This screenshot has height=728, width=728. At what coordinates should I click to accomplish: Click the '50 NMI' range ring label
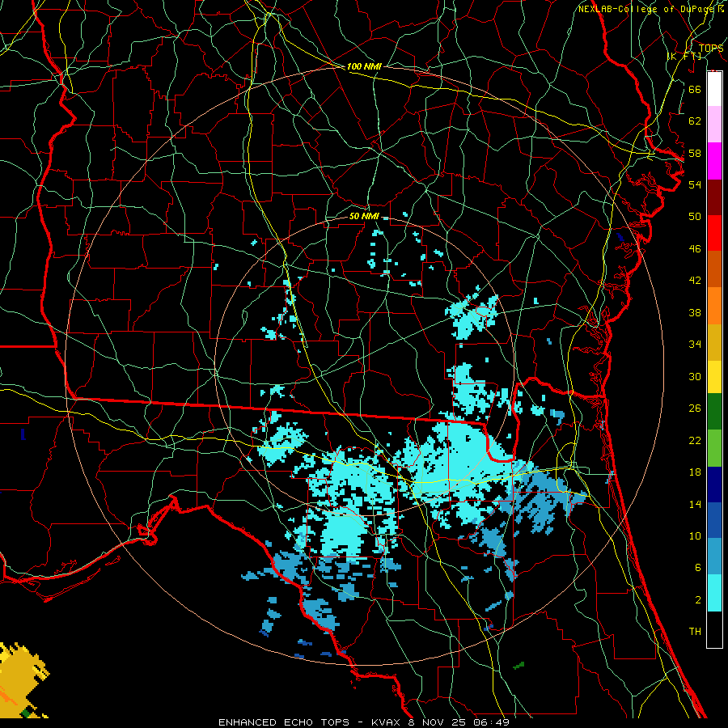tap(364, 216)
